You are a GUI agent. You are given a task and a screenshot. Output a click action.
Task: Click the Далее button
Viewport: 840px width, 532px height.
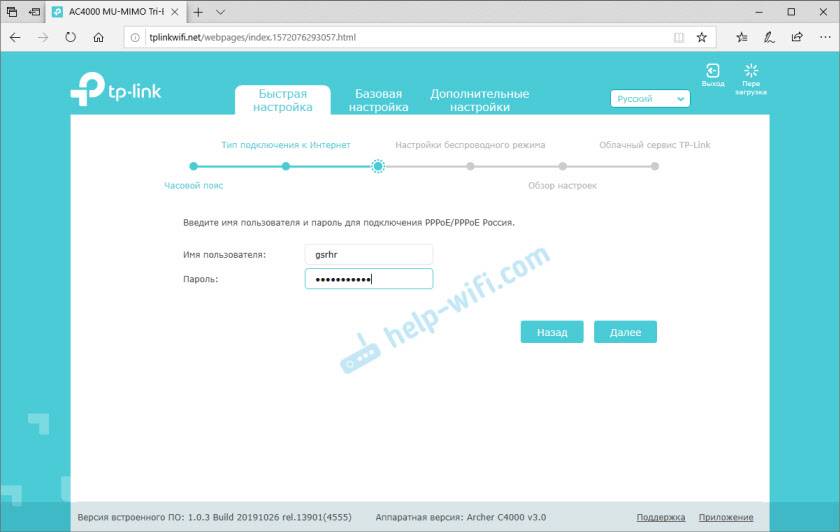625,332
